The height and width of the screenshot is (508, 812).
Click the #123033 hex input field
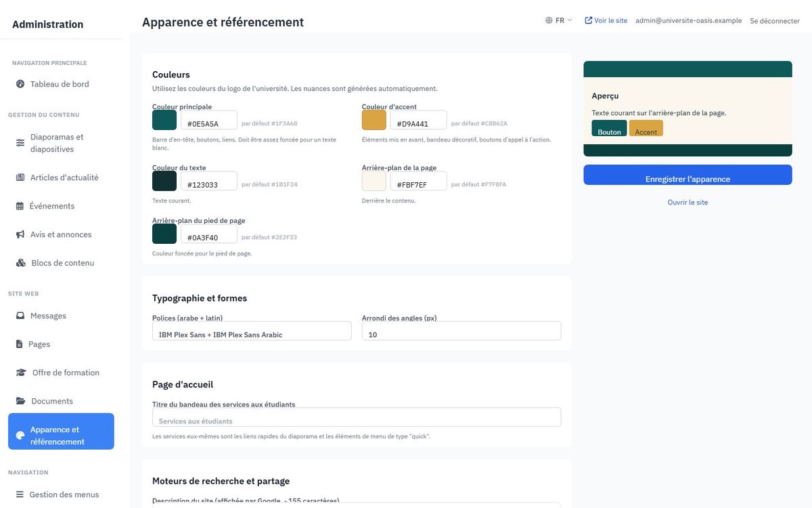point(209,182)
